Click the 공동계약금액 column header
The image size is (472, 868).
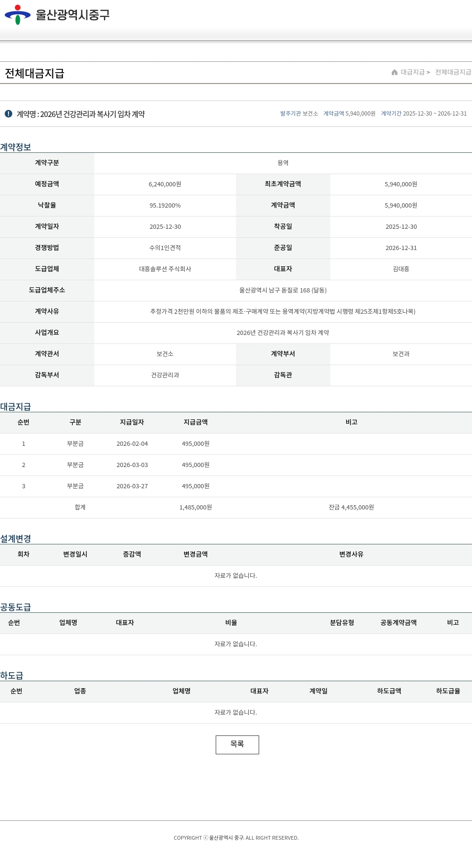tap(398, 623)
